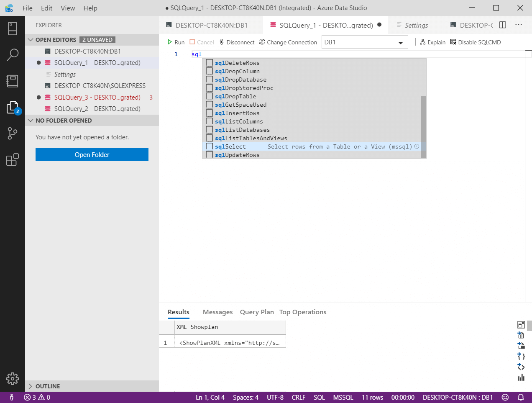The height and width of the screenshot is (403, 532).
Task: Save results as CSV icon
Action: [521, 335]
